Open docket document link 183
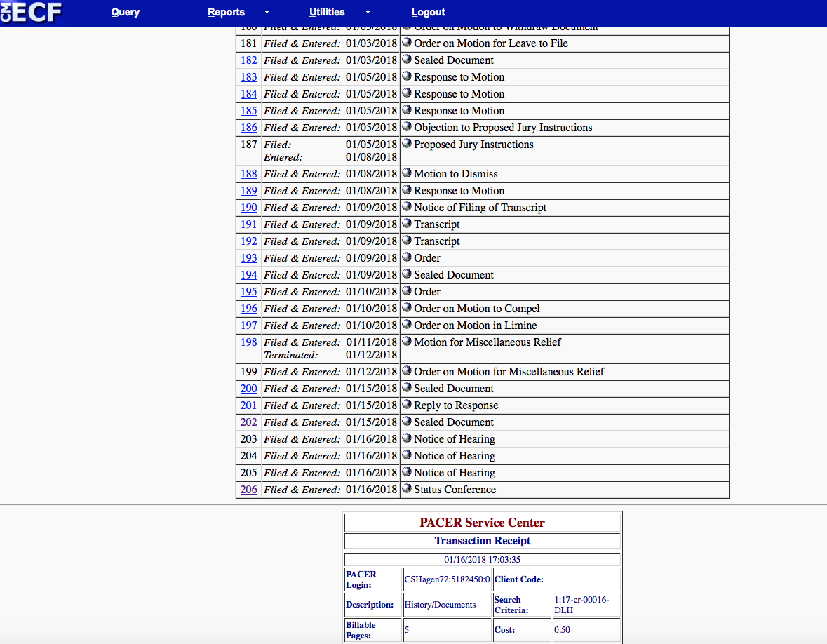Screen dimensions: 827x644 pos(249,77)
